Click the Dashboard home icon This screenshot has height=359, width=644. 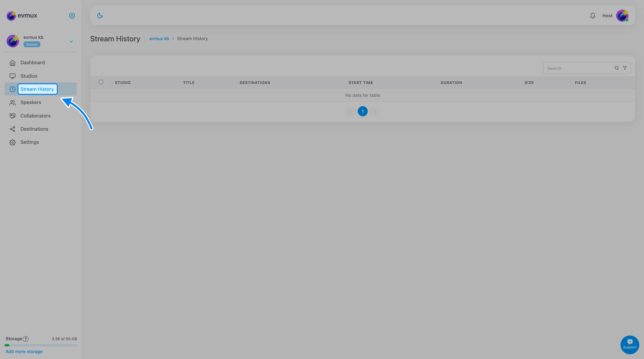click(x=13, y=63)
